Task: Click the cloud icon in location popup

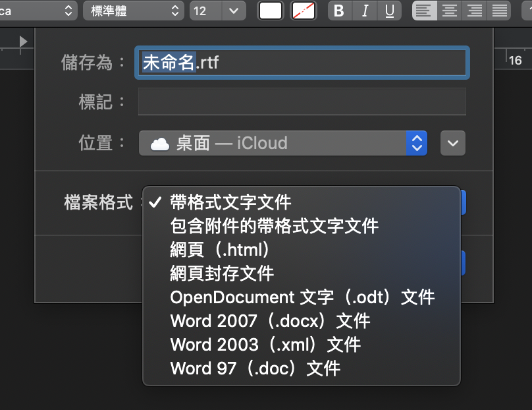Action: click(160, 144)
